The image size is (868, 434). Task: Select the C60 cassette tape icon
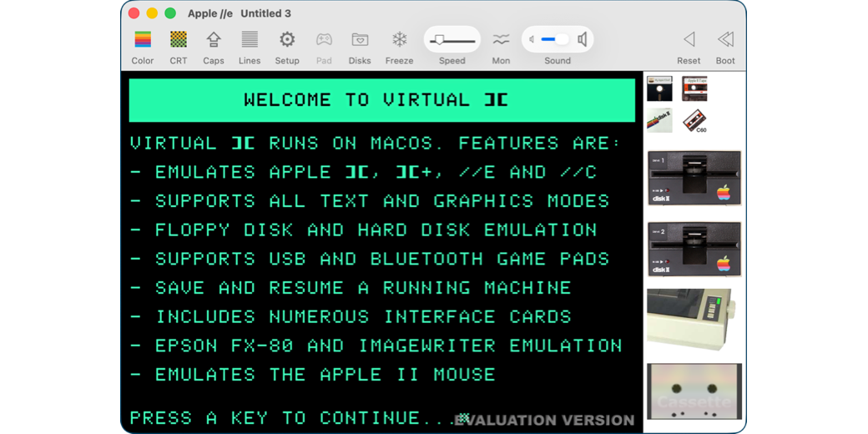(694, 120)
